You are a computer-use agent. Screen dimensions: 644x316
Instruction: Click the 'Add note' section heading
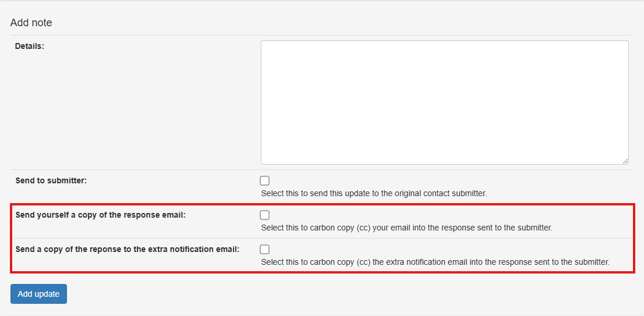tap(31, 23)
